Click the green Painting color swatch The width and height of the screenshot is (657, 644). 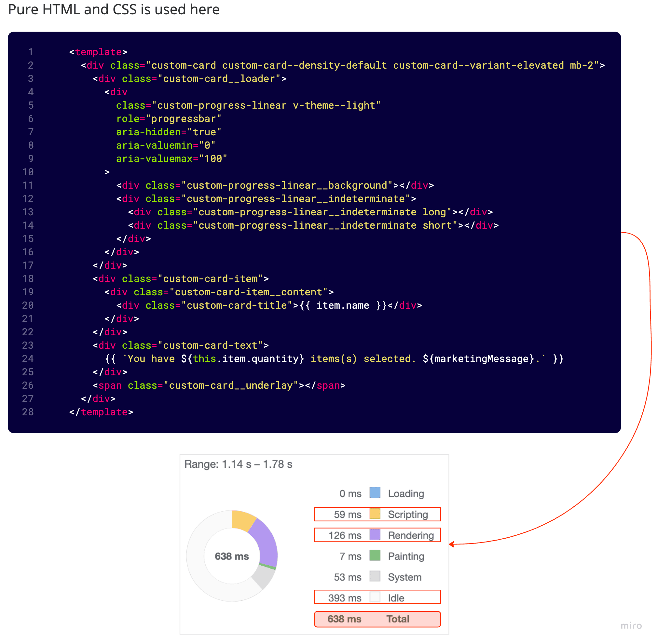(375, 556)
